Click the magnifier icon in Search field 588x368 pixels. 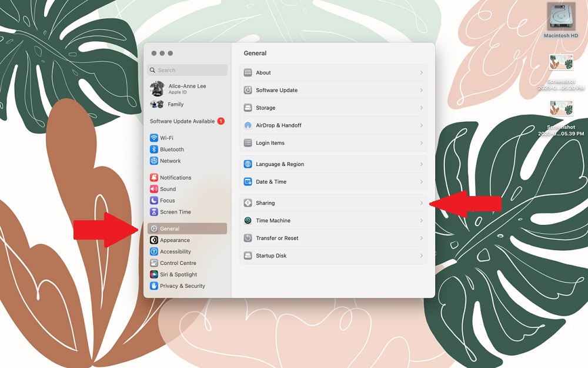pos(153,70)
